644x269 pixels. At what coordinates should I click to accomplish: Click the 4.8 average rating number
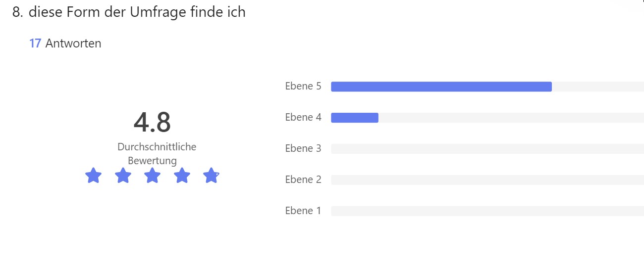click(152, 122)
